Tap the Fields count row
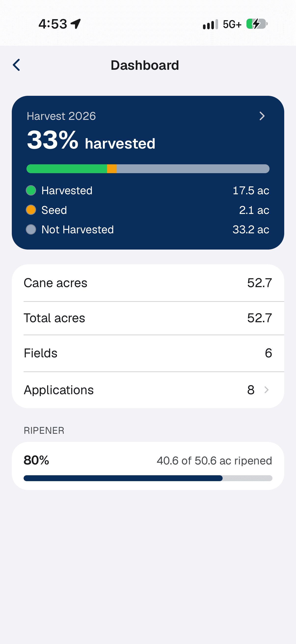The height and width of the screenshot is (644, 296). [148, 353]
